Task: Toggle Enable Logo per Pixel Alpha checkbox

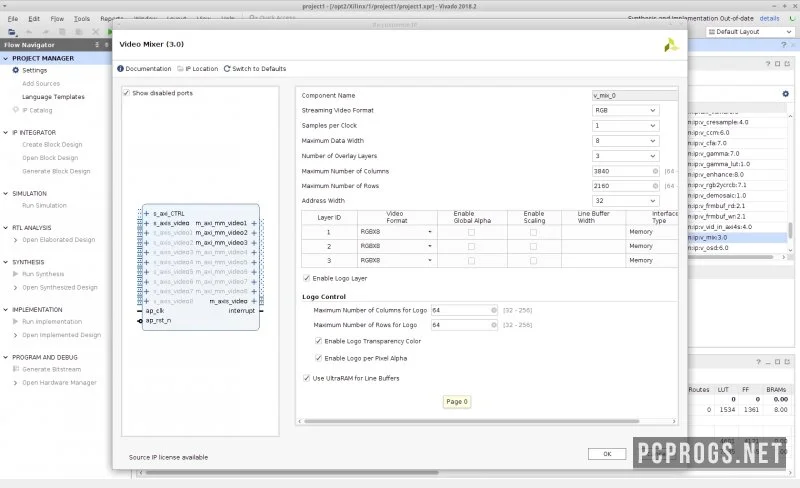Action: [318, 358]
